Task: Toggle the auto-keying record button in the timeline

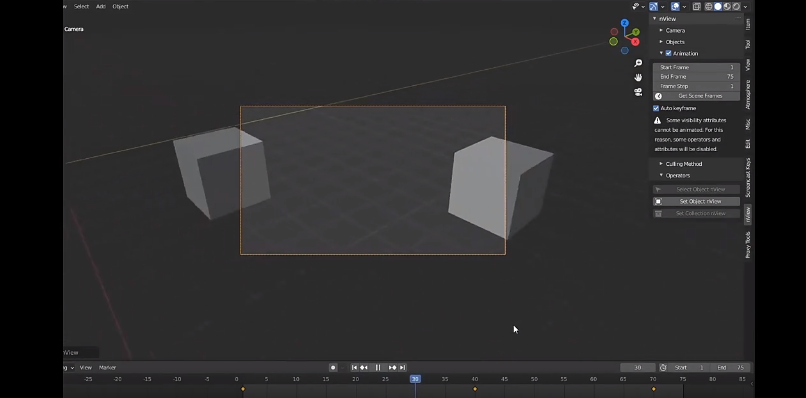Action: (x=333, y=368)
